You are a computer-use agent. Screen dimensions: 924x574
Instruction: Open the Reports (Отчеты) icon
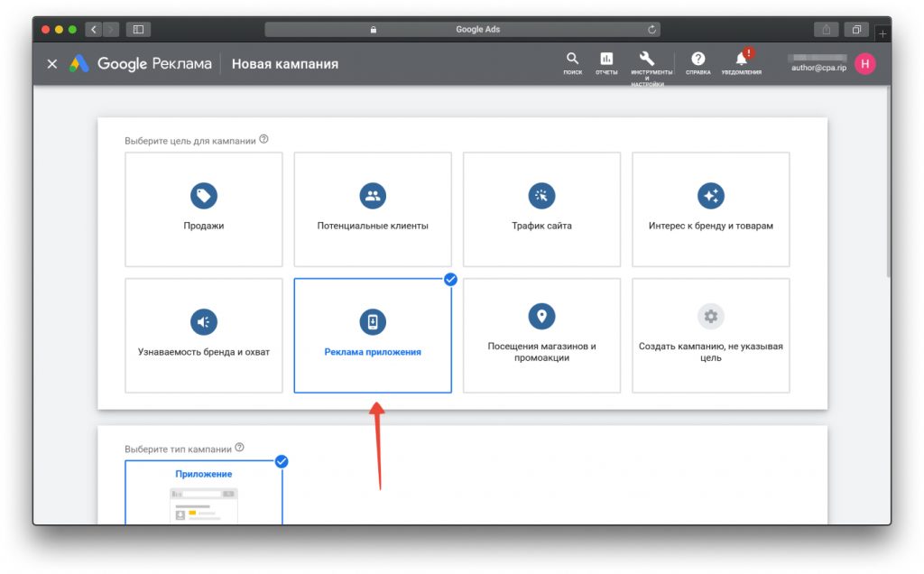click(x=606, y=60)
